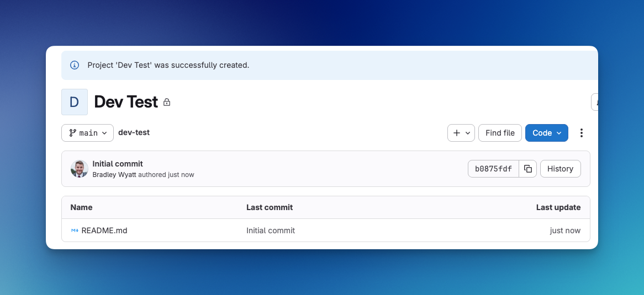This screenshot has height=295, width=644.
Task: Click the 'D' project avatar
Action: [75, 102]
